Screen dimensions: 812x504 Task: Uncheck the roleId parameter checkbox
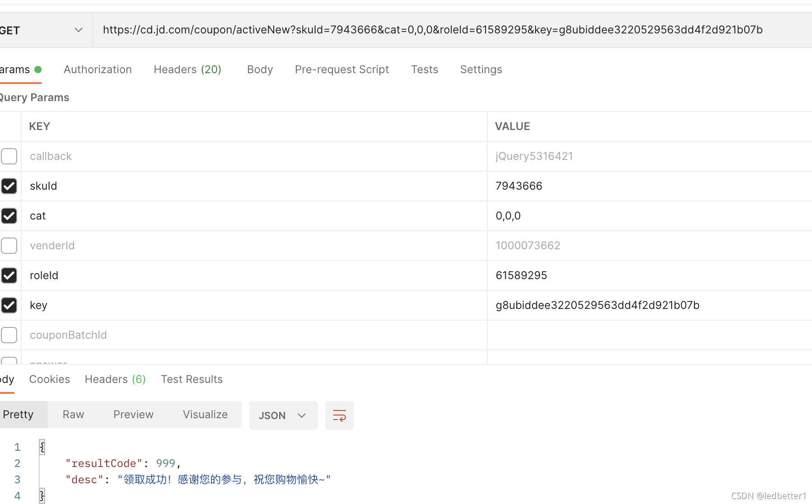click(9, 275)
